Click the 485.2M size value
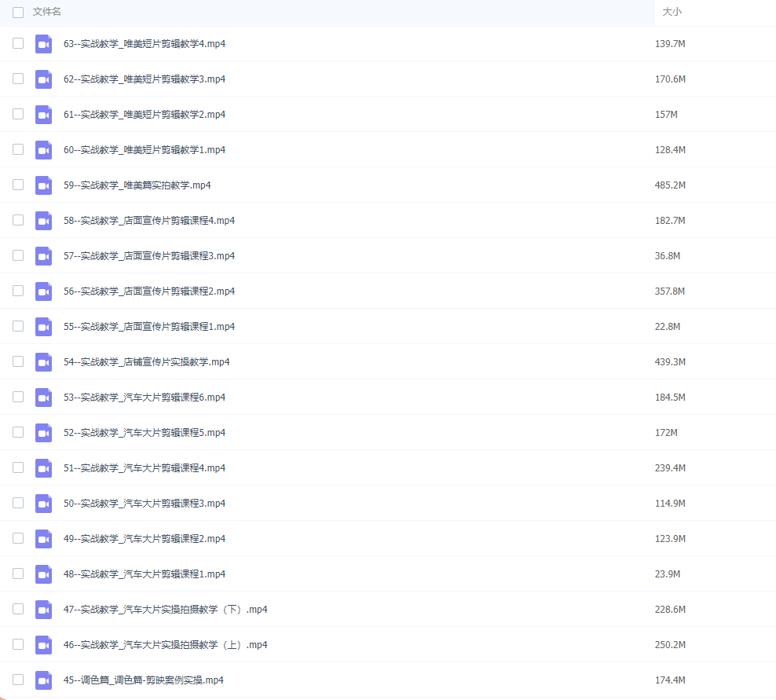The height and width of the screenshot is (700, 776). pyautogui.click(x=670, y=185)
